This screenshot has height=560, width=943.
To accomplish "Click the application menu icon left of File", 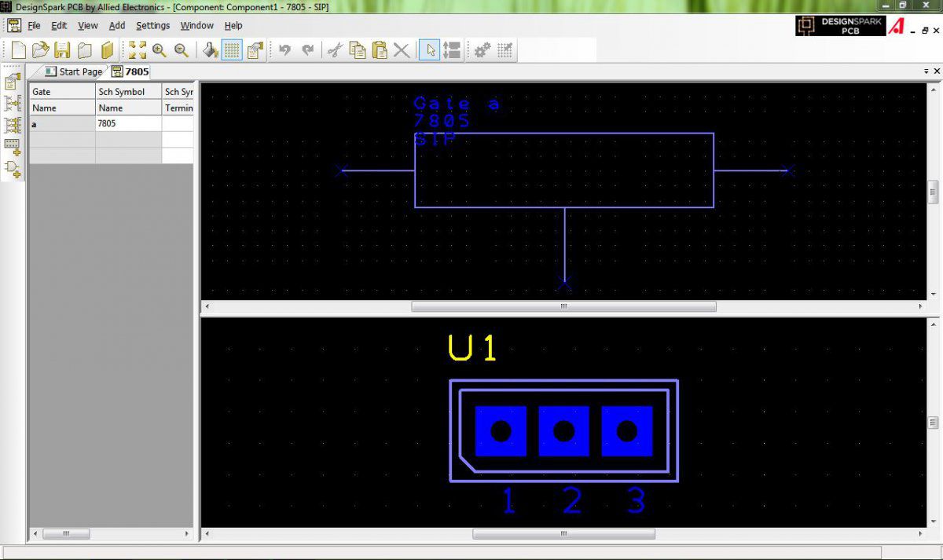I will (14, 25).
